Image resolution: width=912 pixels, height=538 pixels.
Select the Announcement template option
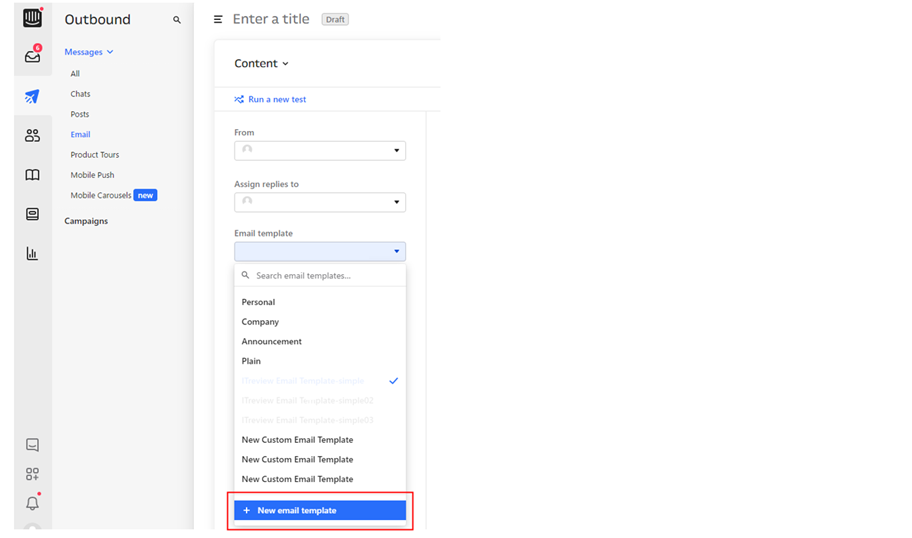(x=271, y=341)
